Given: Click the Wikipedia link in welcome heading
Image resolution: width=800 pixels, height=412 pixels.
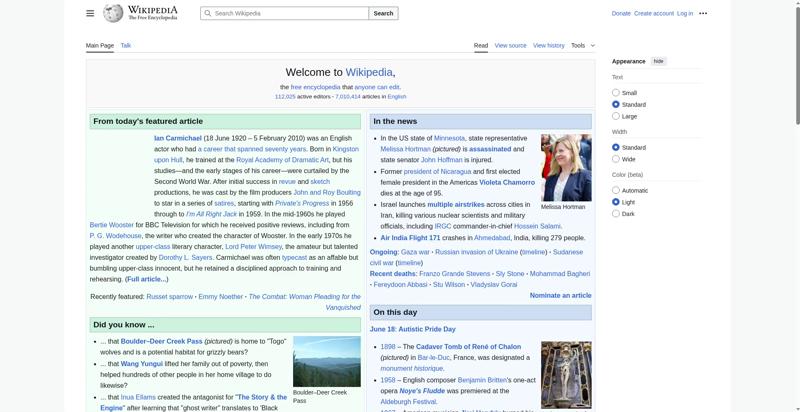Looking at the screenshot, I should (x=369, y=72).
